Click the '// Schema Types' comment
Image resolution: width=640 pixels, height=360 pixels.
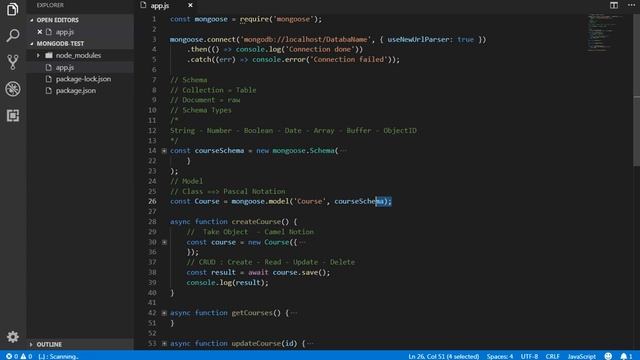[201, 110]
